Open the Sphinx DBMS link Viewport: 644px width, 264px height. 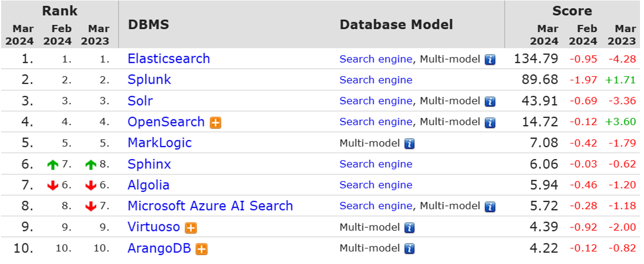pyautogui.click(x=149, y=164)
